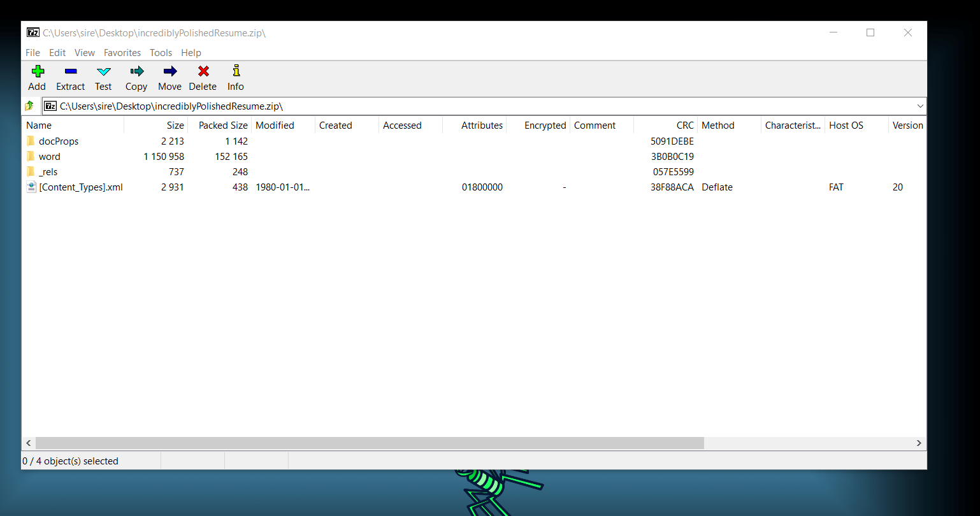Sort by the Host OS column header
Screen dimensions: 980x516
click(x=857, y=125)
